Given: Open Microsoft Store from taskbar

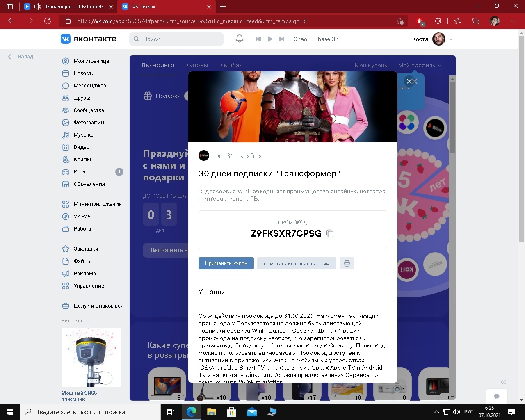Looking at the screenshot, I should pyautogui.click(x=231, y=412).
